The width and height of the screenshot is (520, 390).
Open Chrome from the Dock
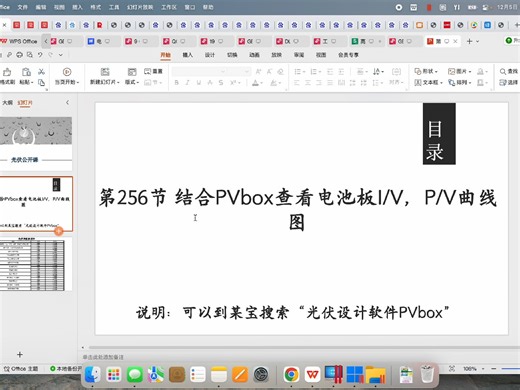tap(291, 374)
